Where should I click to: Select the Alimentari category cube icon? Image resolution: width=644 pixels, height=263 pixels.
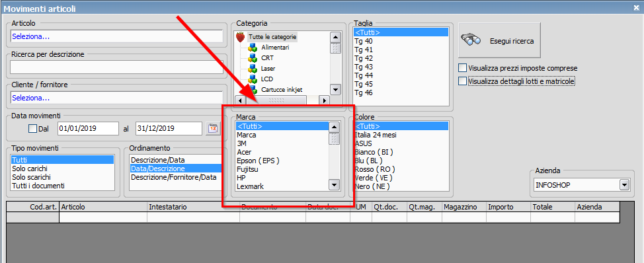tap(253, 48)
